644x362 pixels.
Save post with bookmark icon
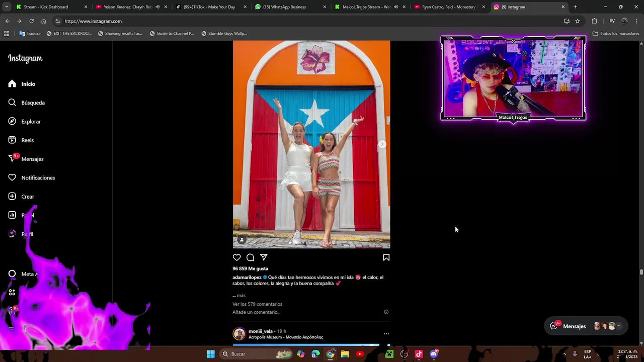pyautogui.click(x=386, y=257)
